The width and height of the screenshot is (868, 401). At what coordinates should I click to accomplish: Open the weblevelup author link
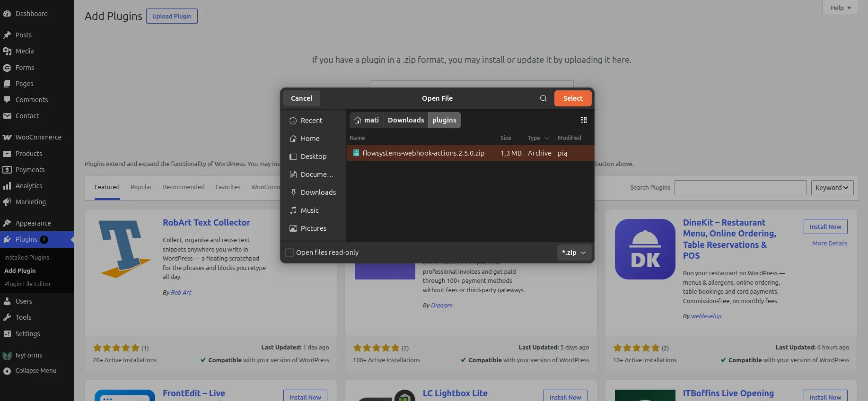[x=706, y=316]
